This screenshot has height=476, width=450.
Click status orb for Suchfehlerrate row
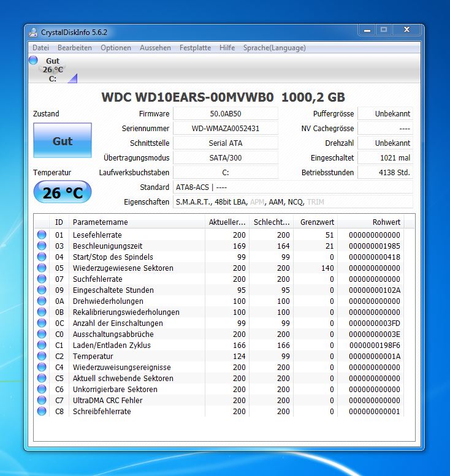(42, 279)
